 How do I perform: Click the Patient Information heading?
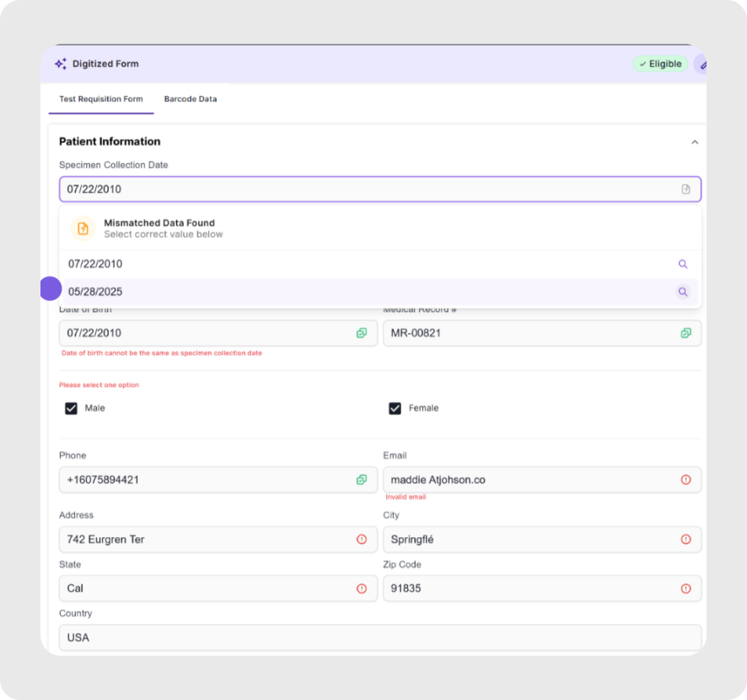coord(110,142)
